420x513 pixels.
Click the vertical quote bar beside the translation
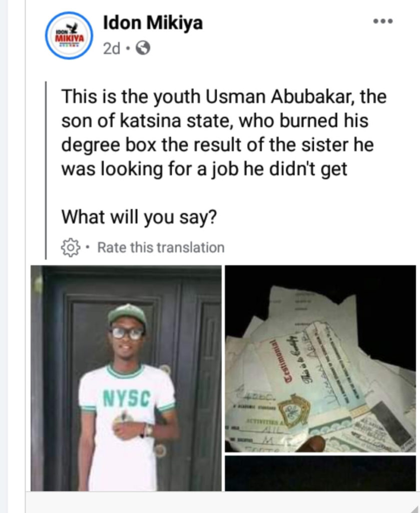[46, 170]
